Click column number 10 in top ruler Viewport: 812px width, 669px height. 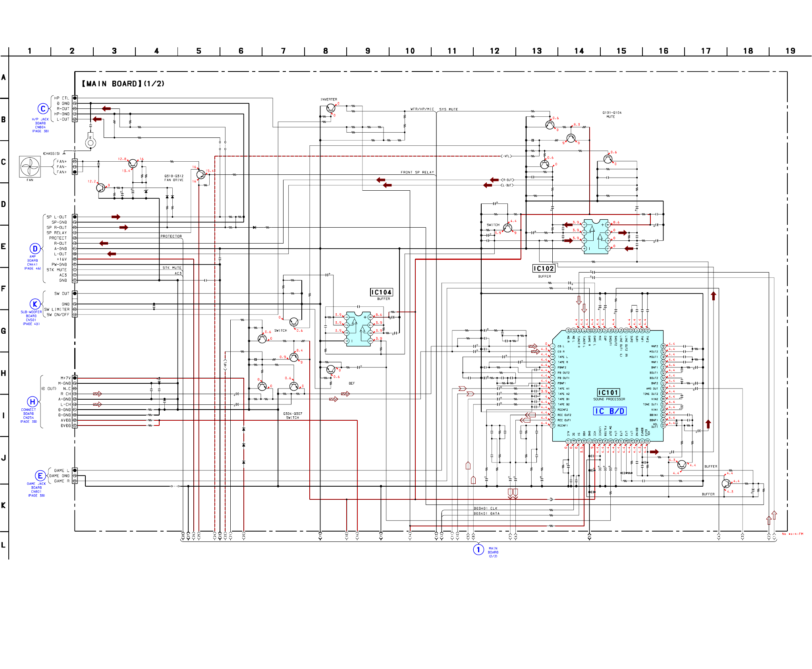tap(410, 51)
